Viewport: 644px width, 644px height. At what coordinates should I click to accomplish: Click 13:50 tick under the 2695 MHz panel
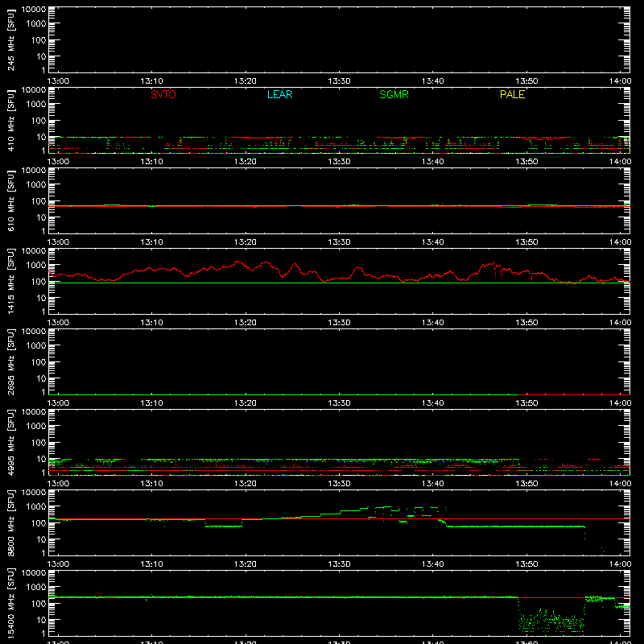(526, 403)
